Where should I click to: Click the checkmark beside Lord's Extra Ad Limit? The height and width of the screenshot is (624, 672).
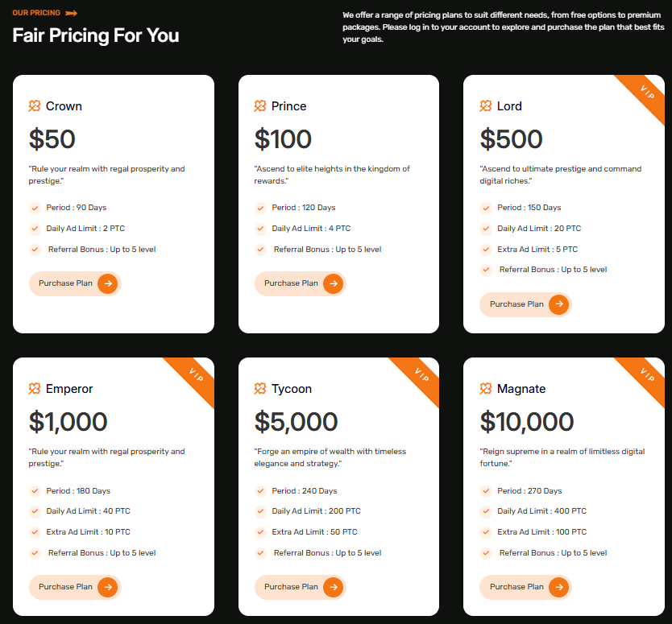(x=486, y=250)
